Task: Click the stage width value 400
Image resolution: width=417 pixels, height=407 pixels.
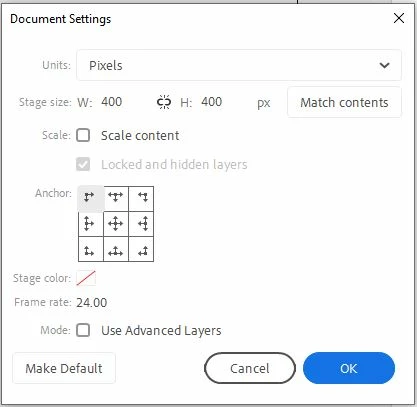Action: coord(112,102)
